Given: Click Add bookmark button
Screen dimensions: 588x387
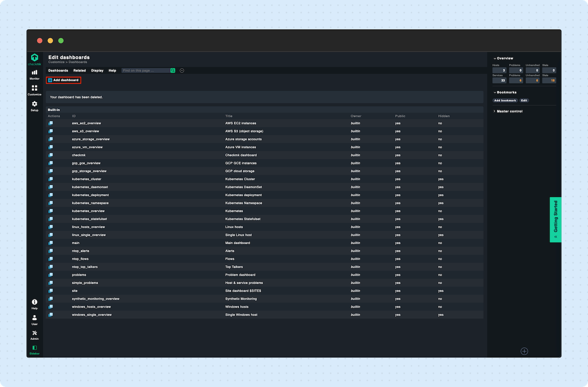Looking at the screenshot, I should click(x=505, y=100).
